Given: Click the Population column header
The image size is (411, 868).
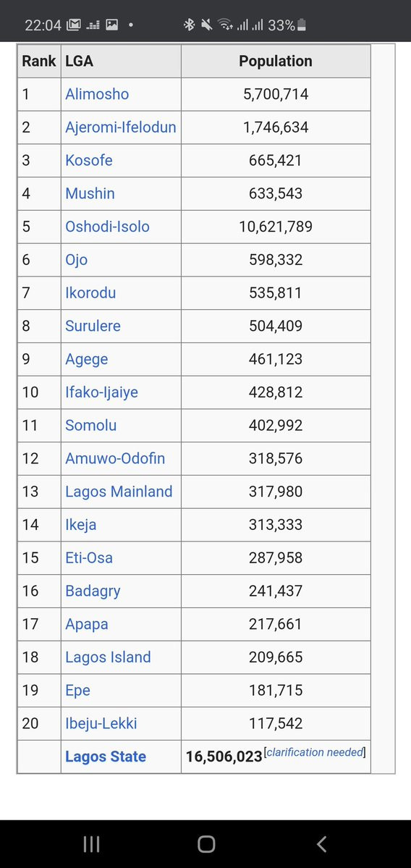Looking at the screenshot, I should [276, 61].
